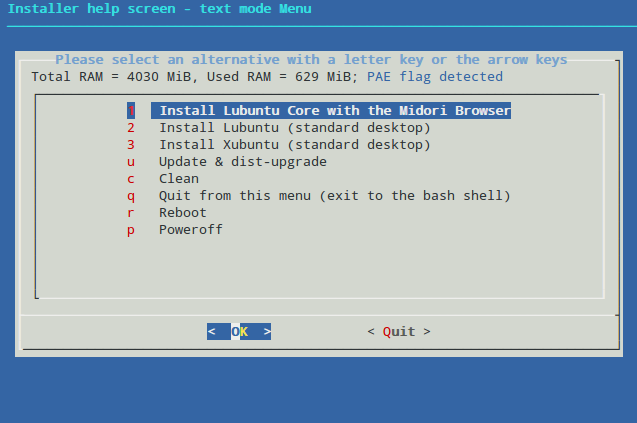Click the highlighted hotkey number '1'
Image resolution: width=637 pixels, height=423 pixels.
point(131,111)
